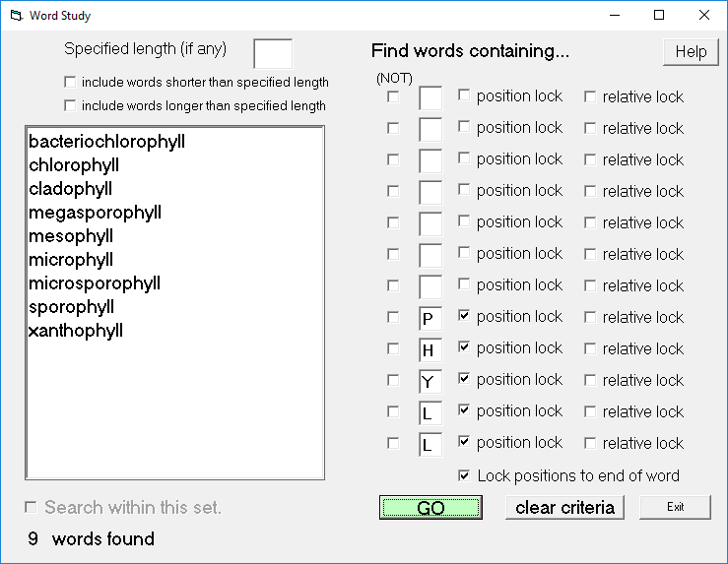Check position lock in the first row
The image size is (728, 564).
pos(464,95)
